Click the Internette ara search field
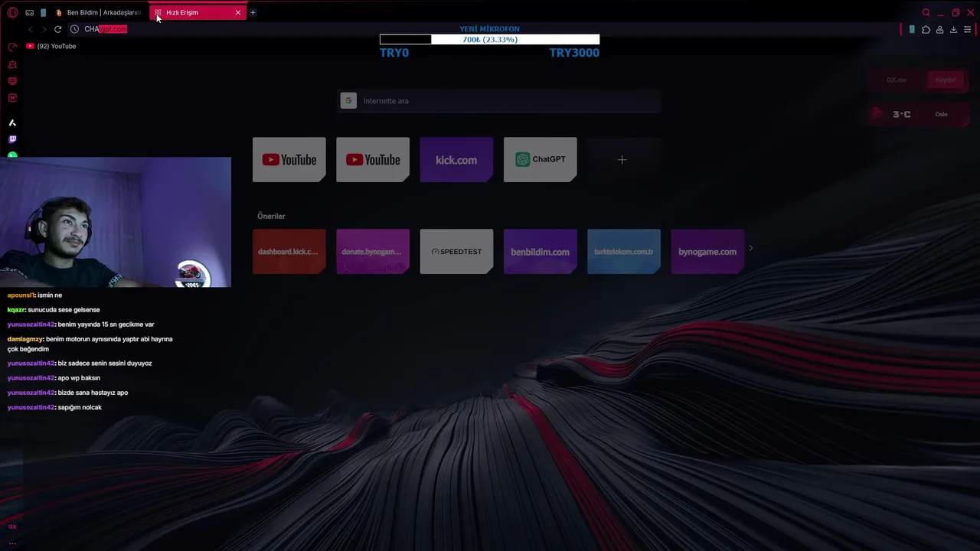 pos(499,101)
